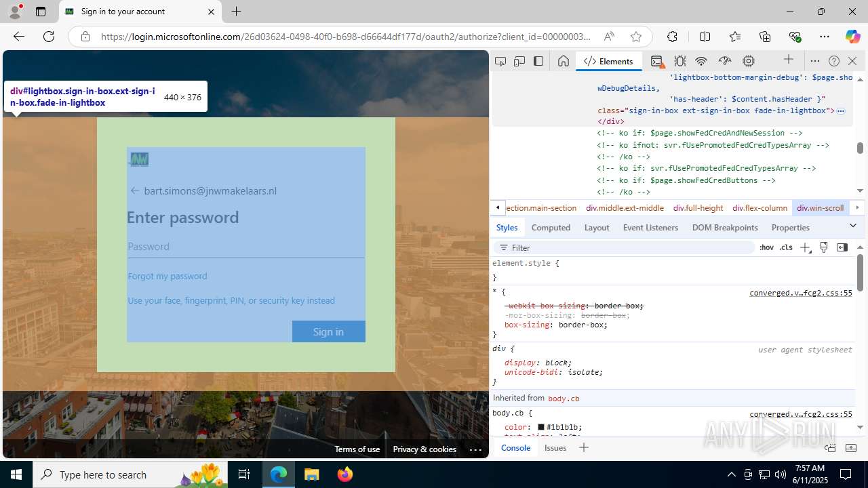Open Customize and control DevTools ellipsis

click(x=815, y=61)
